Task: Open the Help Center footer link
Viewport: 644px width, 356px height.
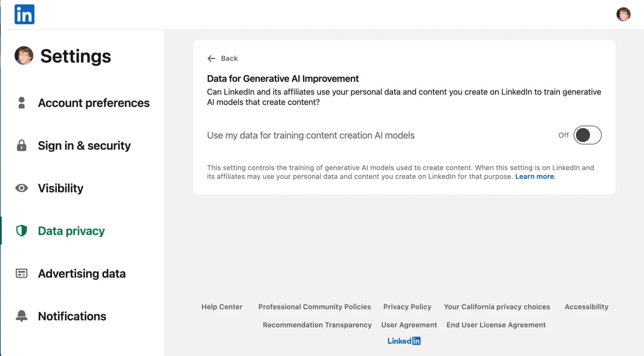Action: click(222, 307)
